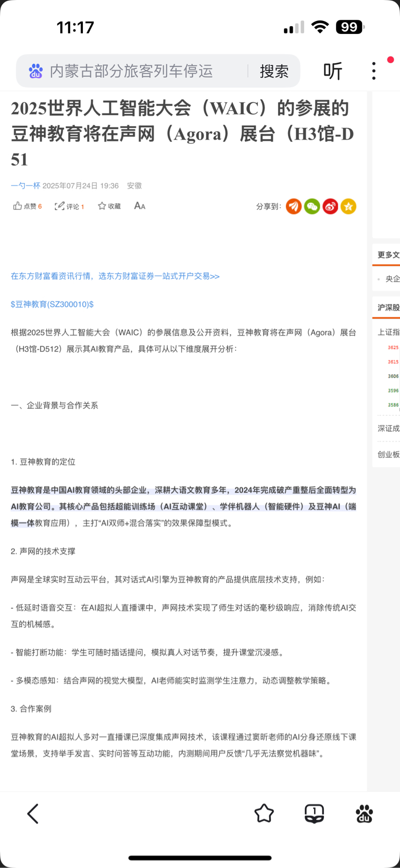Open the search field with 内蒙古部分旅客列车停运
The image size is (400, 868).
pos(131,71)
